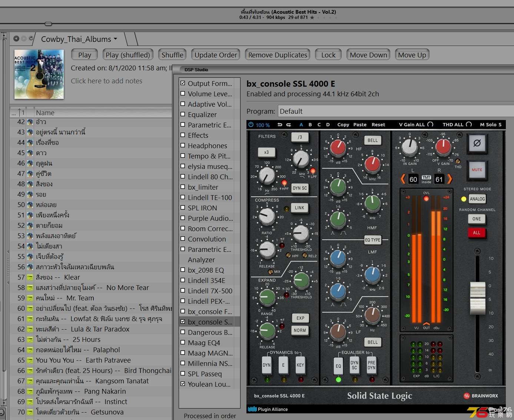Select Tempo & Pitch DSP entry

209,156
